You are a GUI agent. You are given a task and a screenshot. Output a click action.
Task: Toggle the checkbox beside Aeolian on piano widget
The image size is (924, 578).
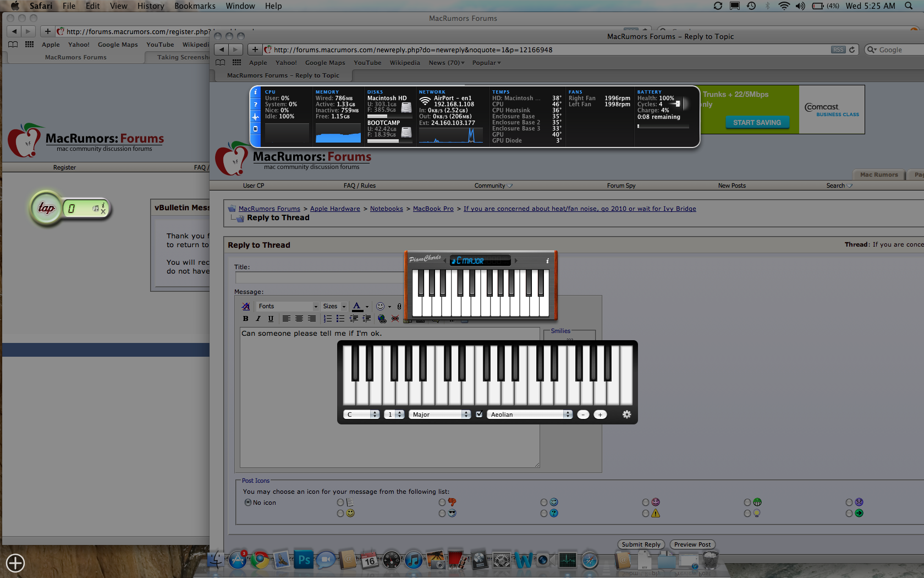click(479, 415)
